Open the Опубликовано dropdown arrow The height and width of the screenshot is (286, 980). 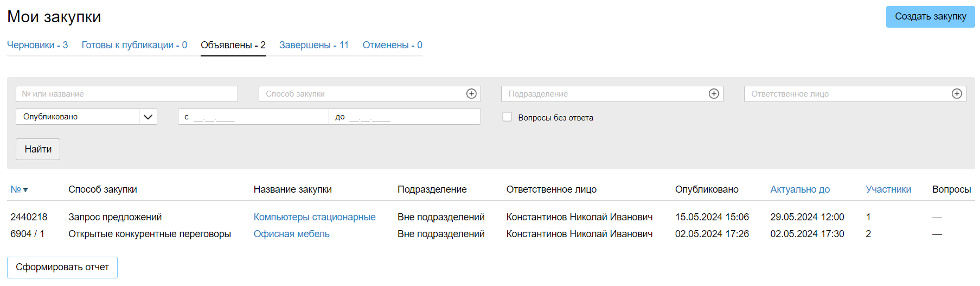pos(148,117)
